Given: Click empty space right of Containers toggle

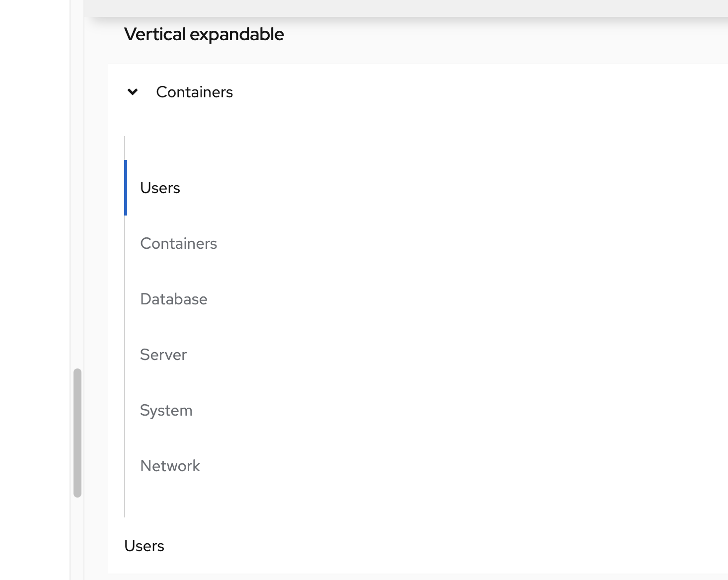Looking at the screenshot, I should [447, 92].
